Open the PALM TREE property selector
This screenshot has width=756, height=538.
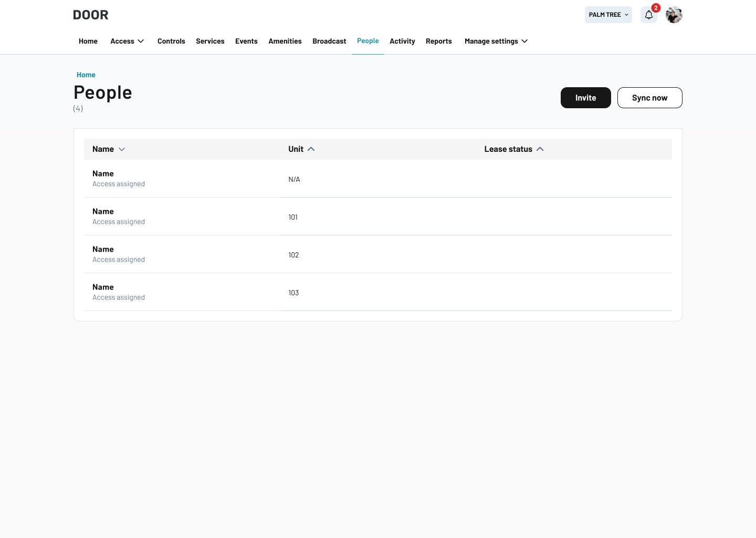tap(608, 15)
